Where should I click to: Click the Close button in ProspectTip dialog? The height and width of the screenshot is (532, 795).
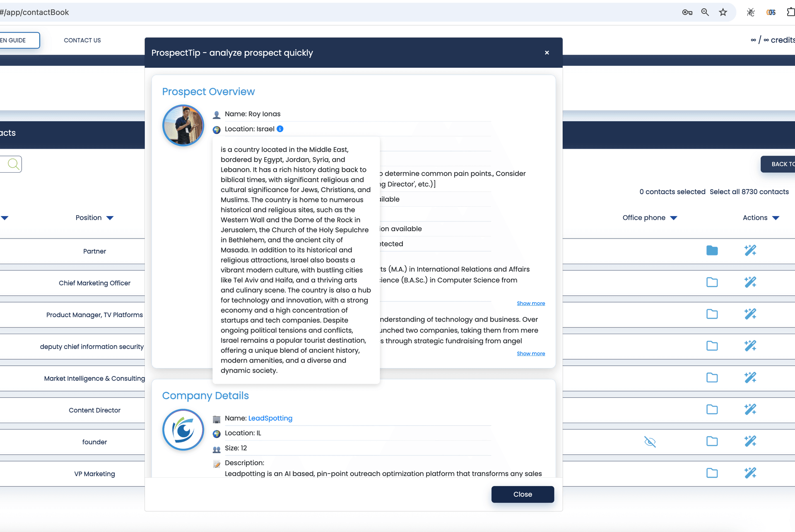tap(523, 494)
